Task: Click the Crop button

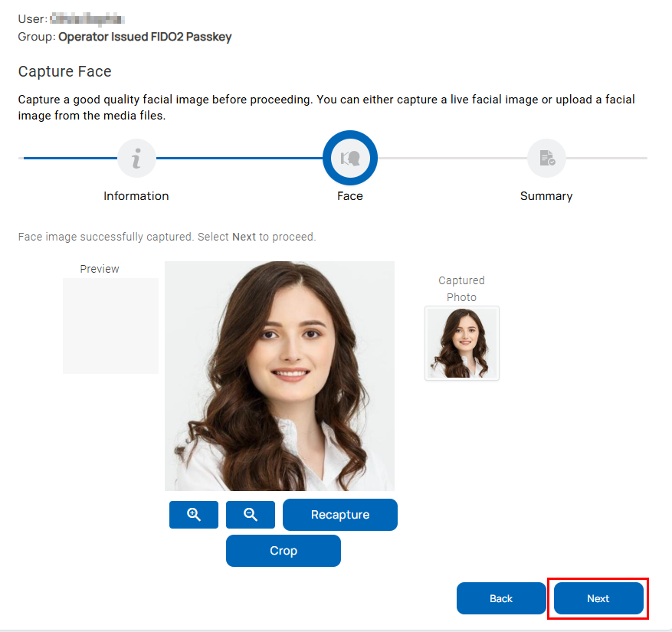Action: (x=283, y=550)
